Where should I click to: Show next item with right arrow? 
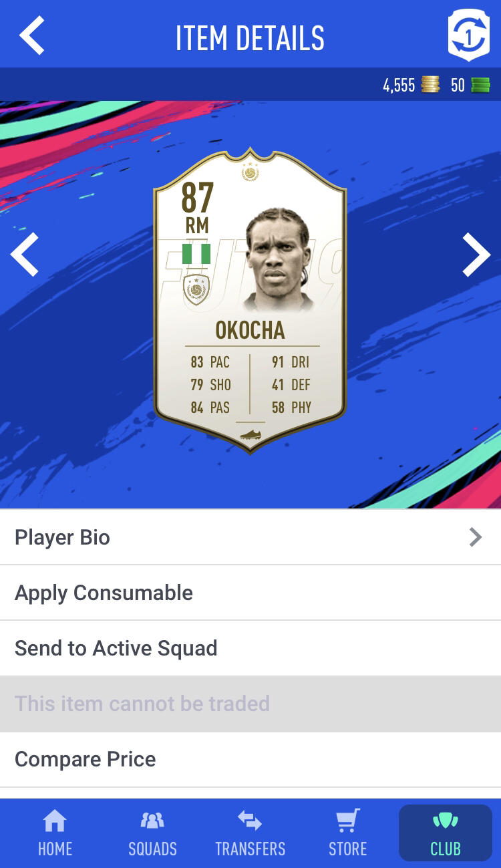tap(476, 255)
